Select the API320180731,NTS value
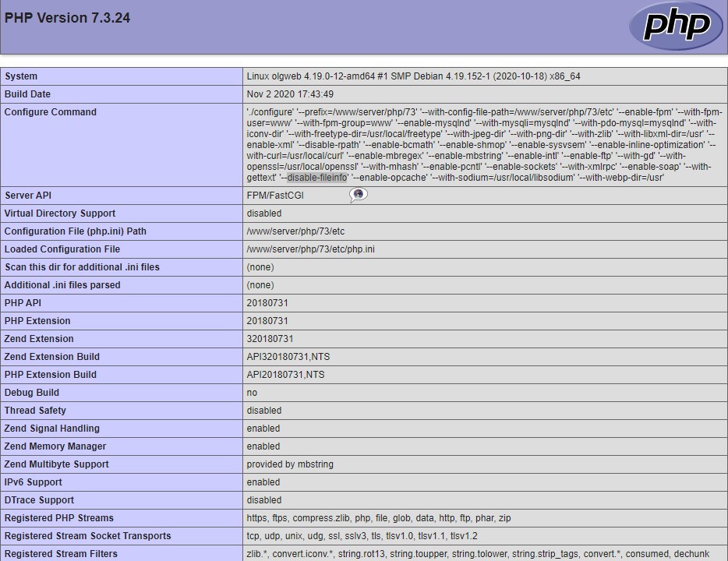Viewport: 728px width, 561px height. pos(288,357)
